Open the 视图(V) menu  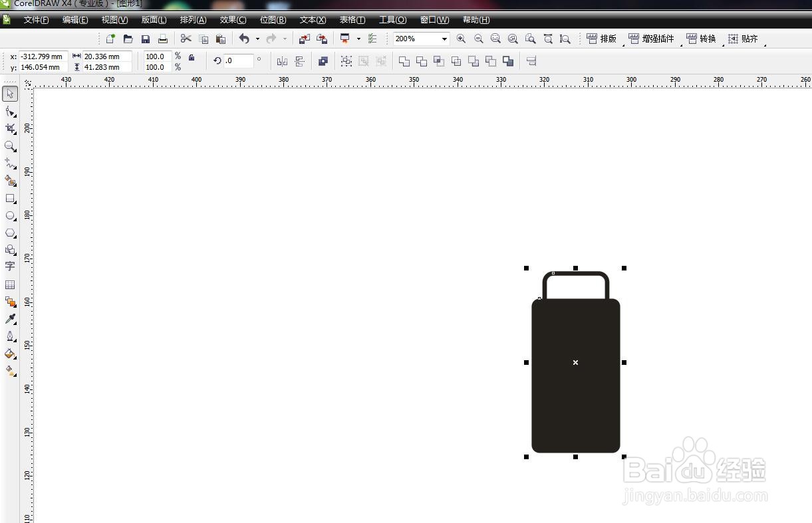[x=114, y=20]
